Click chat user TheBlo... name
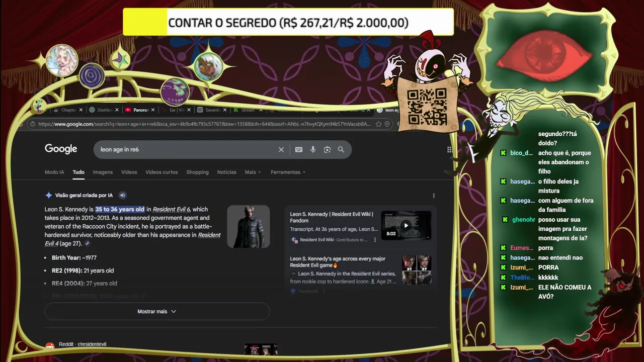644x362 pixels. point(522,278)
